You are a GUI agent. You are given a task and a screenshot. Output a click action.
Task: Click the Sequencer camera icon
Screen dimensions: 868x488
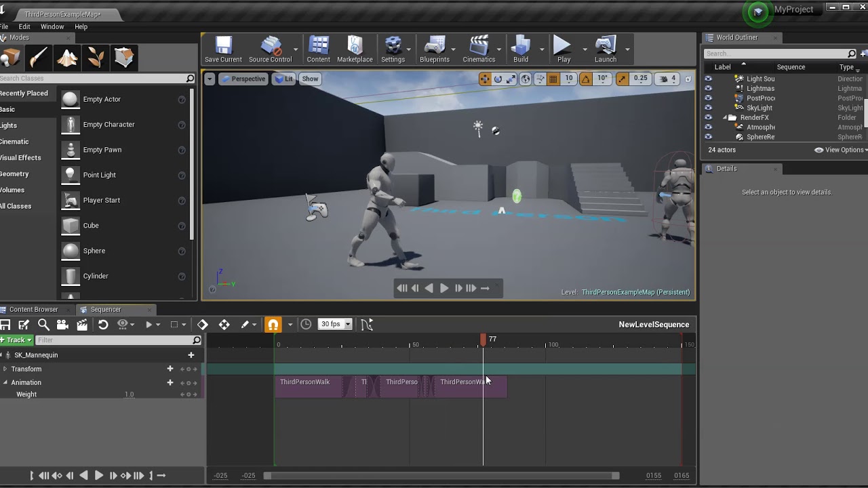click(x=62, y=325)
